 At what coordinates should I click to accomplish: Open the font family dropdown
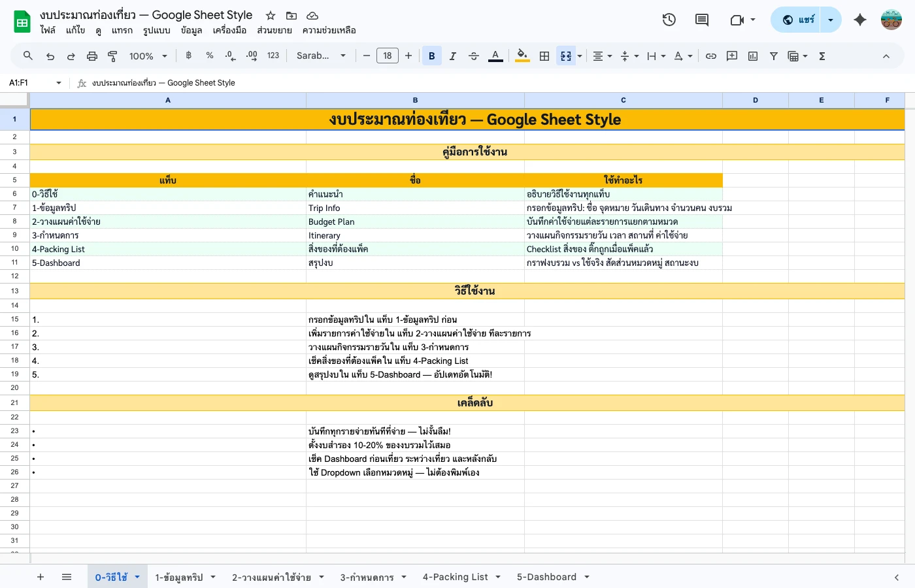click(x=321, y=56)
